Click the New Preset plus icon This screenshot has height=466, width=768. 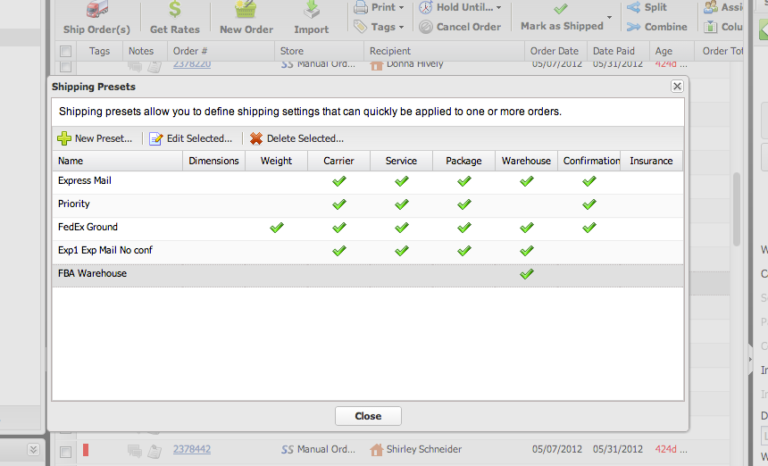[64, 139]
